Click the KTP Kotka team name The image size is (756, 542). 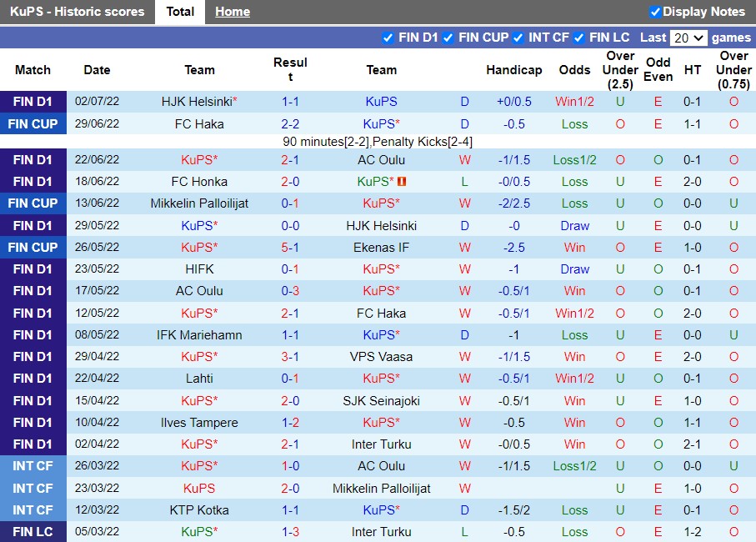199,510
